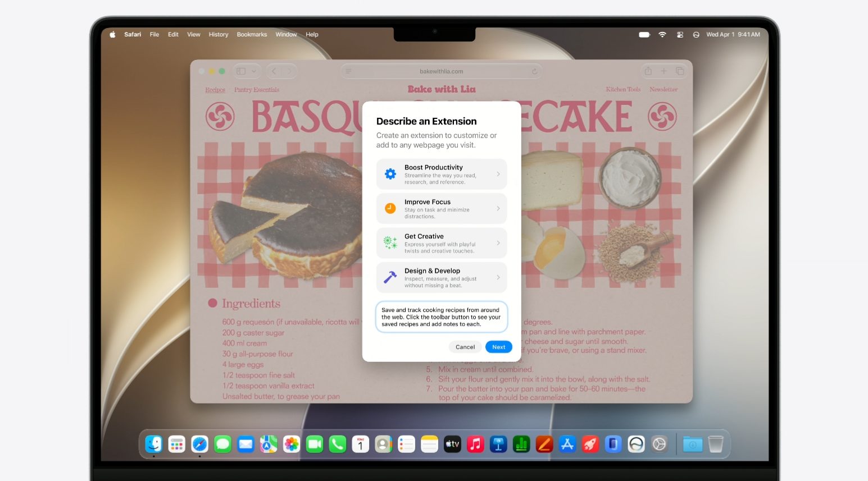Screen dimensions: 868x481
Task: Expand Design & Develop chevron
Action: click(x=498, y=277)
